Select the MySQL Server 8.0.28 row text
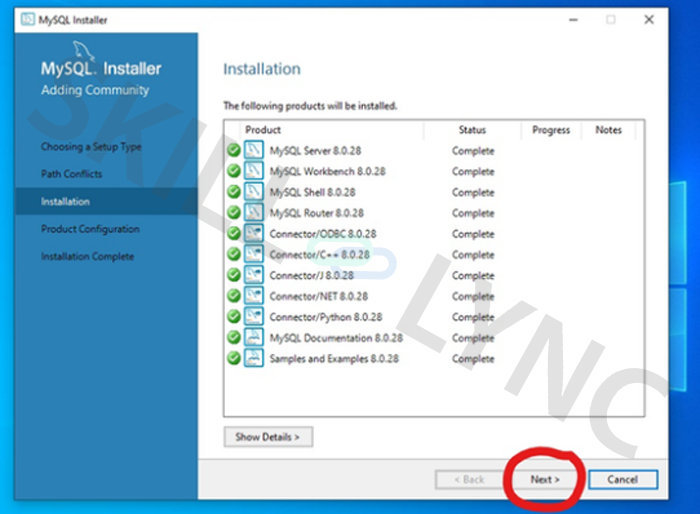The height and width of the screenshot is (514, 700). pos(315,150)
